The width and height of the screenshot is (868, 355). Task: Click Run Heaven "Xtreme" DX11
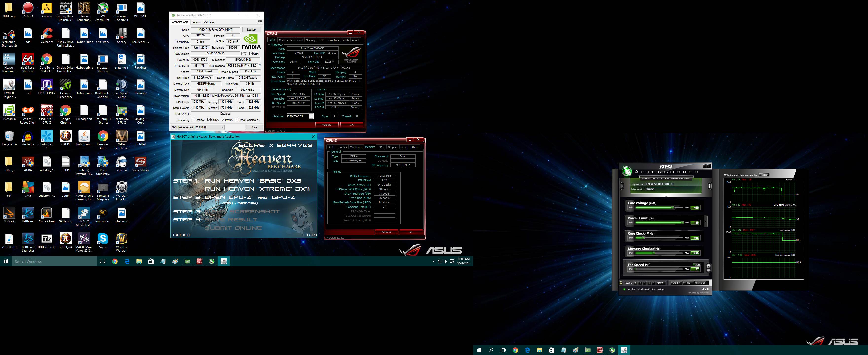click(x=257, y=189)
